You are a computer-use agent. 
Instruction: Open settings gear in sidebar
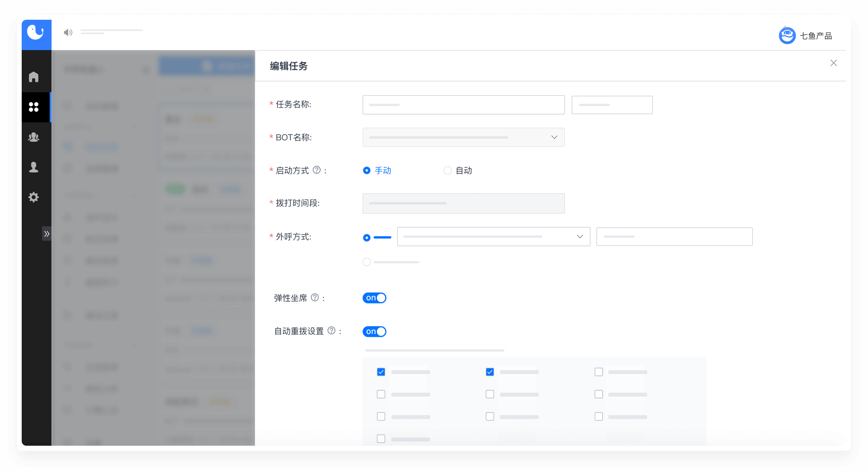[34, 197]
